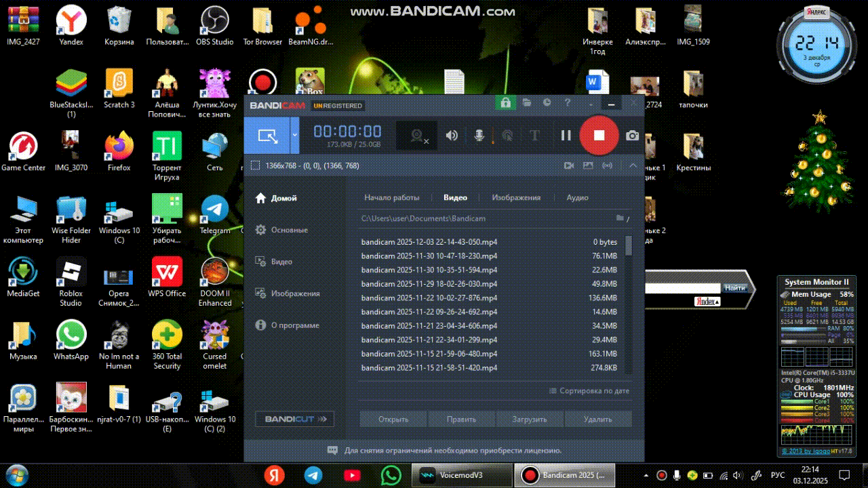868x488 pixels.
Task: Toggle the mouse click effect icon
Action: pyautogui.click(x=507, y=136)
